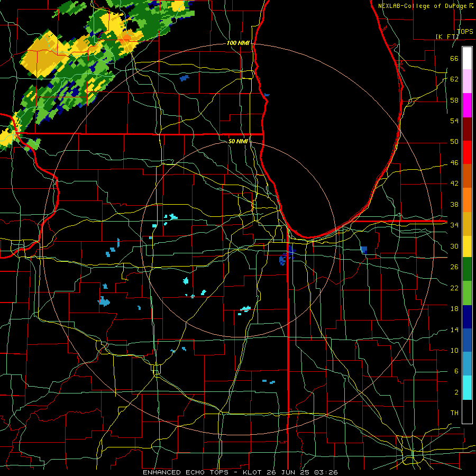Click the "ENHANCED ECHO TOPS - KLOT" caption
The height and width of the screenshot is (476, 476).
coord(203,472)
